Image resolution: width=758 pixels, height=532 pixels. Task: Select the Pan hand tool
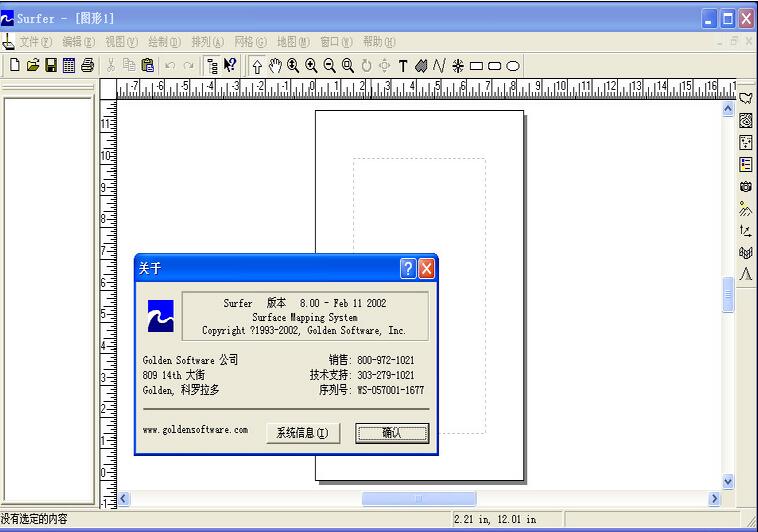tap(275, 66)
